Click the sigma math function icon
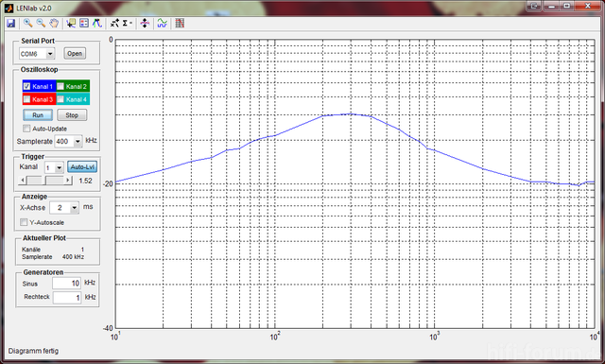605x364 pixels. coord(126,23)
